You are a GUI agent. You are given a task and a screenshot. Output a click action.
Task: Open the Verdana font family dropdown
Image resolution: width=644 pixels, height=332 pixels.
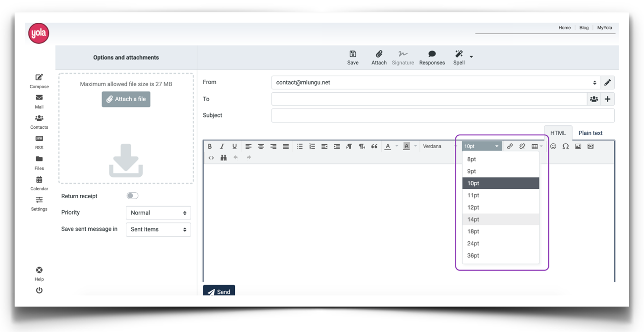439,146
